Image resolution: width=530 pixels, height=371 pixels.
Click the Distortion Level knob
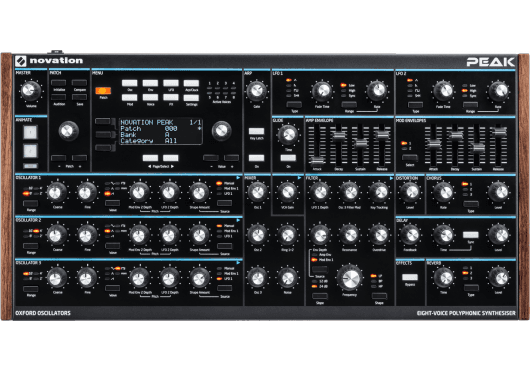click(410, 193)
